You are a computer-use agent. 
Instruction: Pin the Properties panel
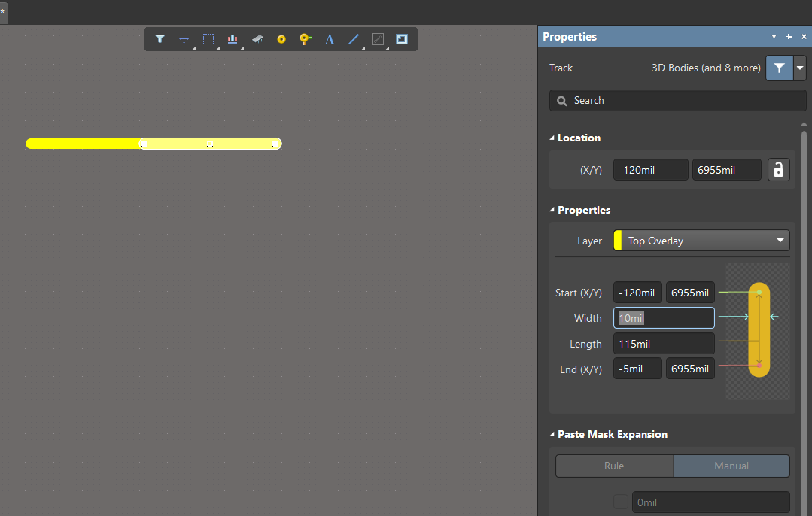pyautogui.click(x=789, y=36)
